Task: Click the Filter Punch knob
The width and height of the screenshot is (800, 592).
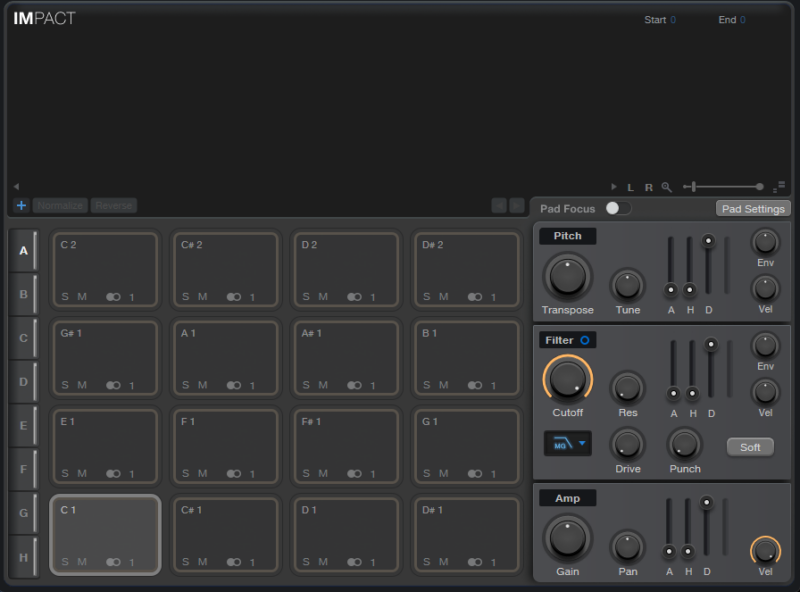Action: coord(685,442)
